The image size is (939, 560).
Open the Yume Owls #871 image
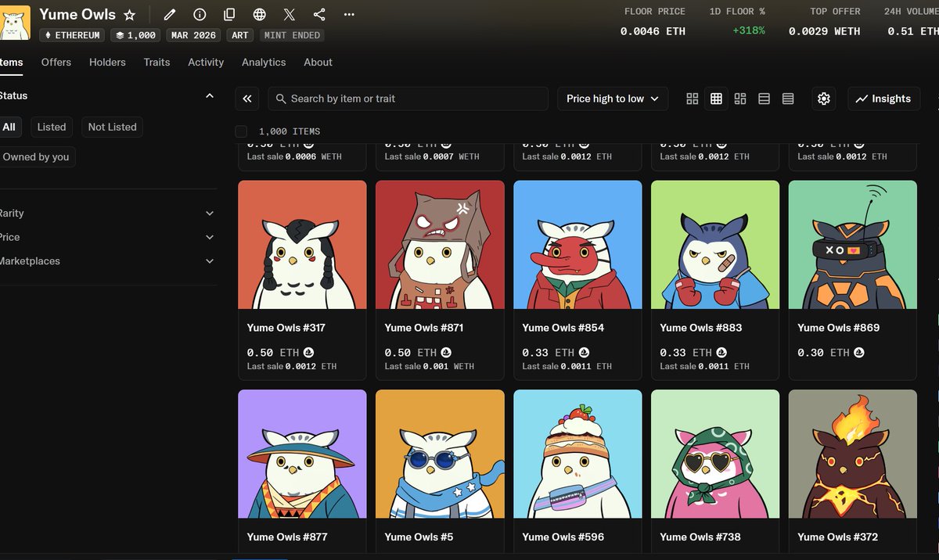click(x=440, y=245)
